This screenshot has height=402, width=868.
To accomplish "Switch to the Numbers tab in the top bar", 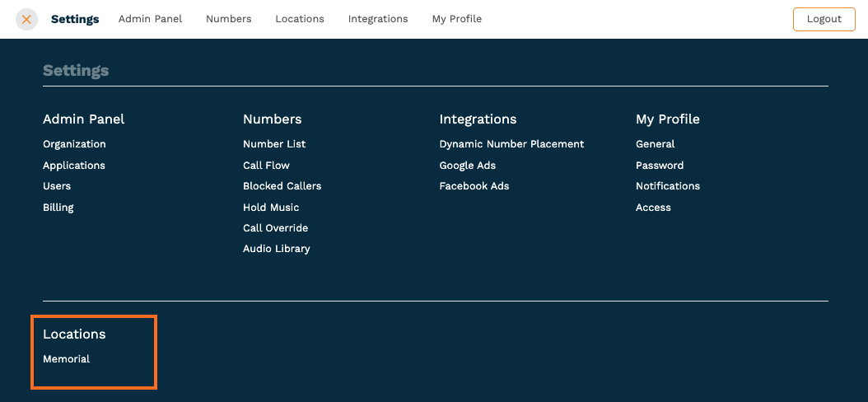I will (229, 19).
